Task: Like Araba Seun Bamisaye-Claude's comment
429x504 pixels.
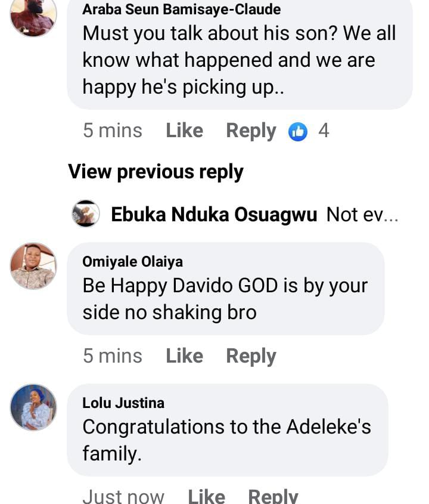Action: (184, 131)
